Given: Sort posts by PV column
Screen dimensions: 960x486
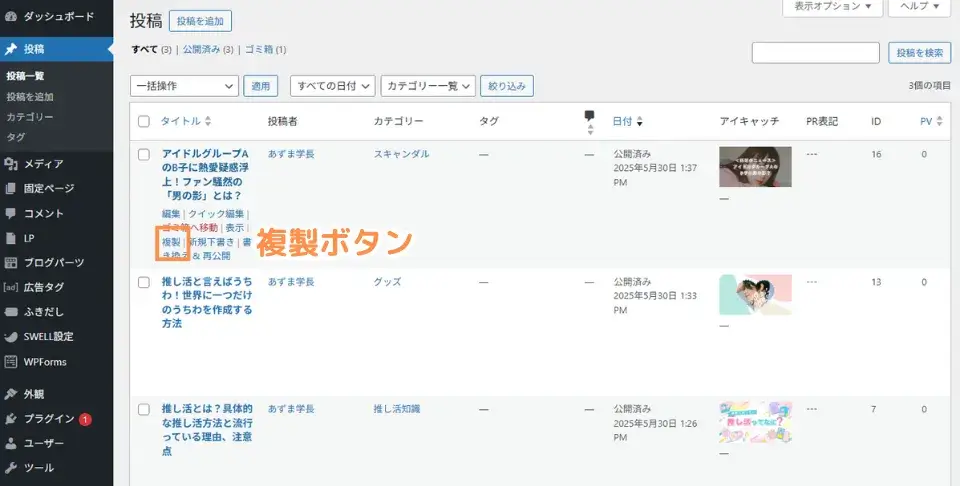Looking at the screenshot, I should click(931, 121).
